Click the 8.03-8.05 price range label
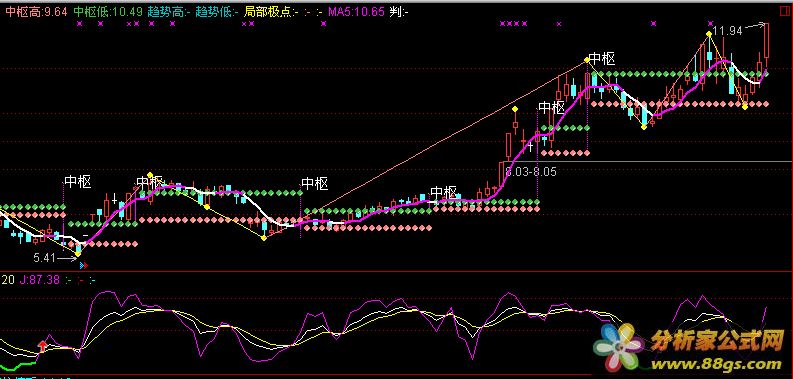 click(531, 172)
